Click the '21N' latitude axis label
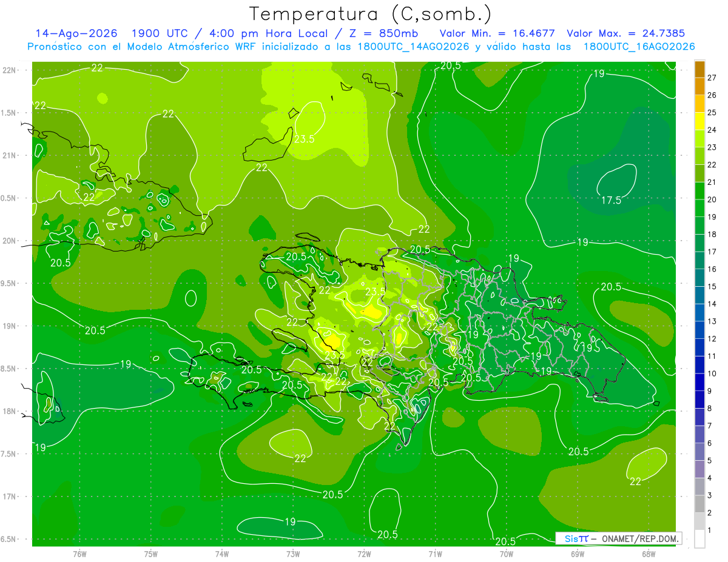The height and width of the screenshot is (562, 728). 9,155
